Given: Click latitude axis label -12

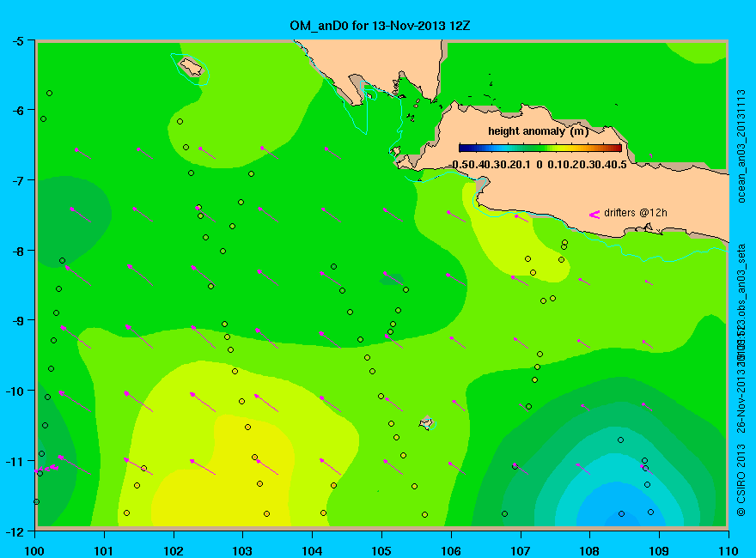Looking at the screenshot, I should coord(15,531).
